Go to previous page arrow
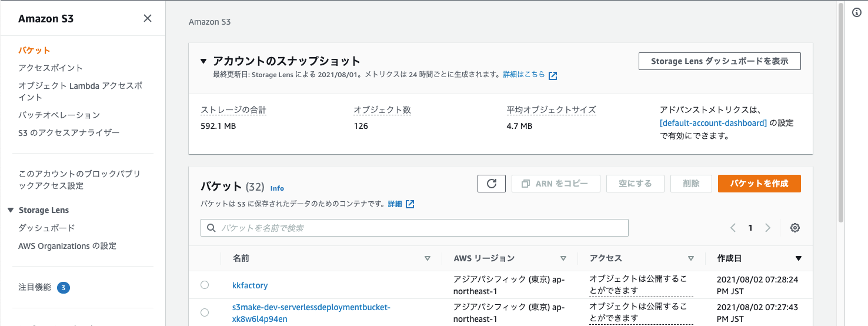This screenshot has width=868, height=326. tap(733, 228)
